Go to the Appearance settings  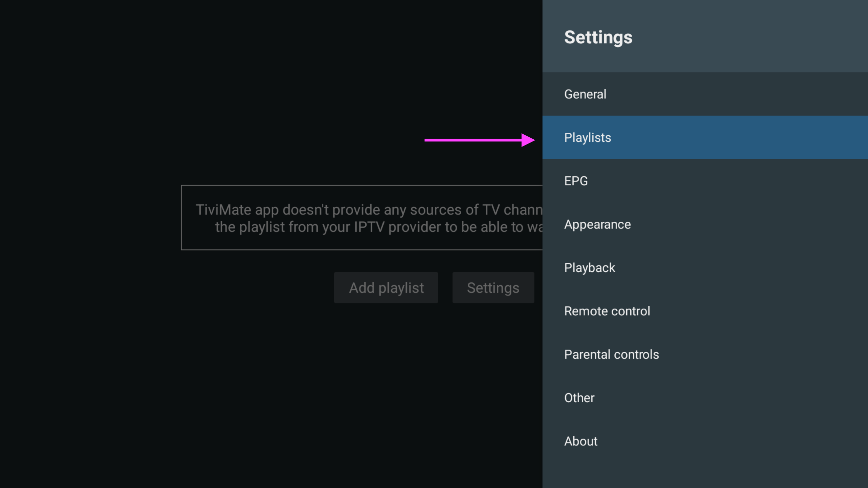597,225
